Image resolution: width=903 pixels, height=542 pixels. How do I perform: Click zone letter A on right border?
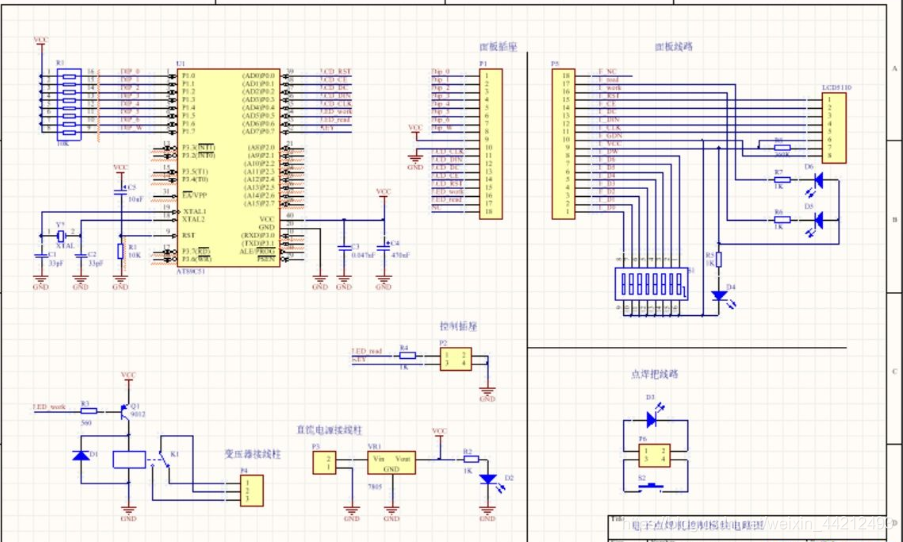coord(894,69)
